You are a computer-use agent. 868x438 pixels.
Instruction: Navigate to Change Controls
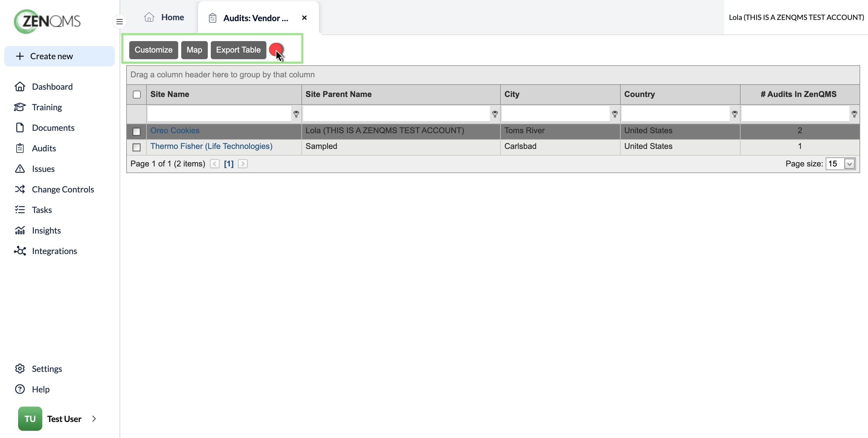coord(63,189)
